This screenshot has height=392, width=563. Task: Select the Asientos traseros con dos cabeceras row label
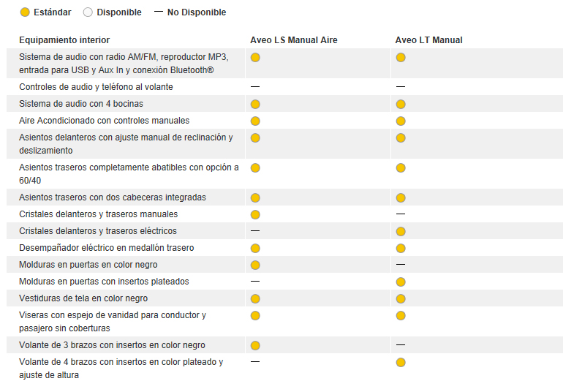pyautogui.click(x=113, y=197)
